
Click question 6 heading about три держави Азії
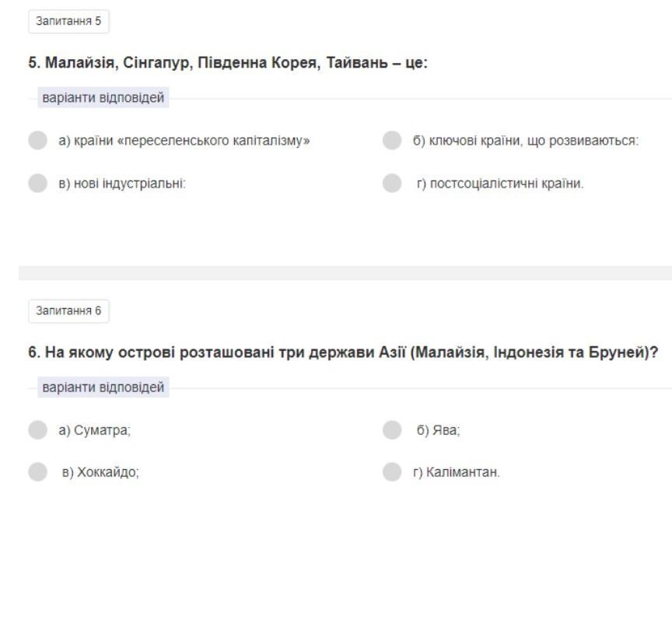pyautogui.click(x=343, y=352)
